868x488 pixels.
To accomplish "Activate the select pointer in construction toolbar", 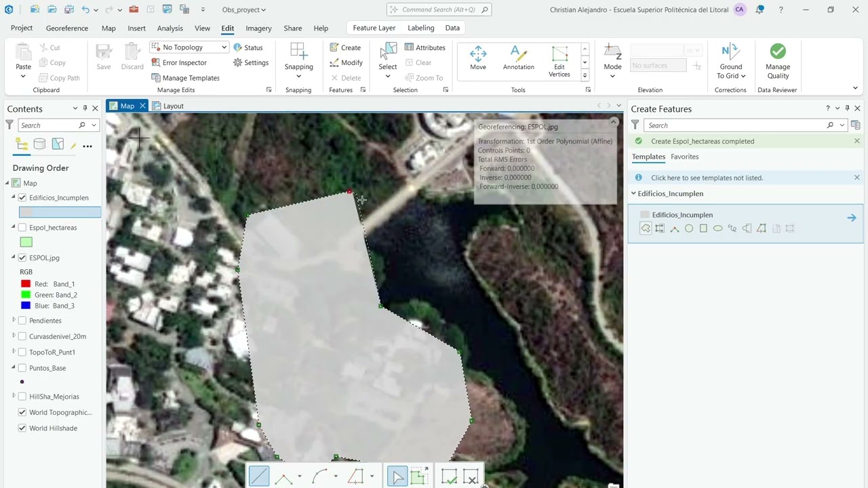I will click(x=397, y=476).
